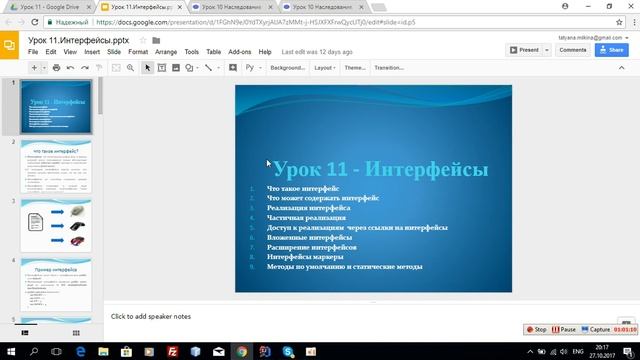Insert a text box using toolbar icon
This screenshot has width=640, height=360.
162,68
